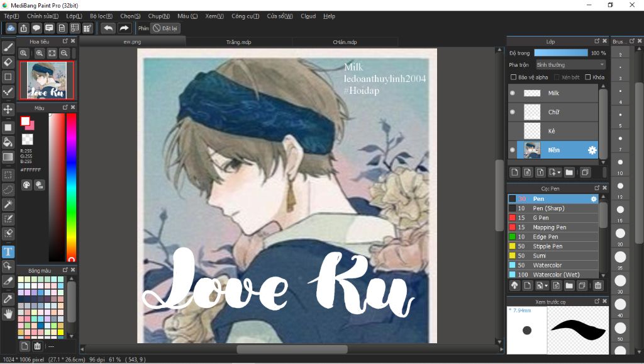Toggle visibility of Chữ layer
This screenshot has width=644, height=364.
[x=512, y=112]
